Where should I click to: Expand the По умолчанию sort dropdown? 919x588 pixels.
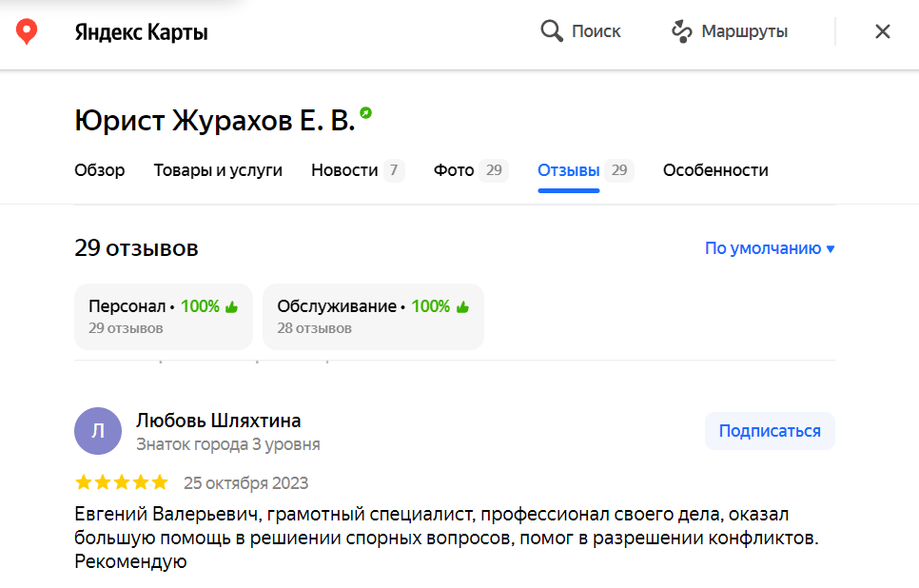pos(770,248)
